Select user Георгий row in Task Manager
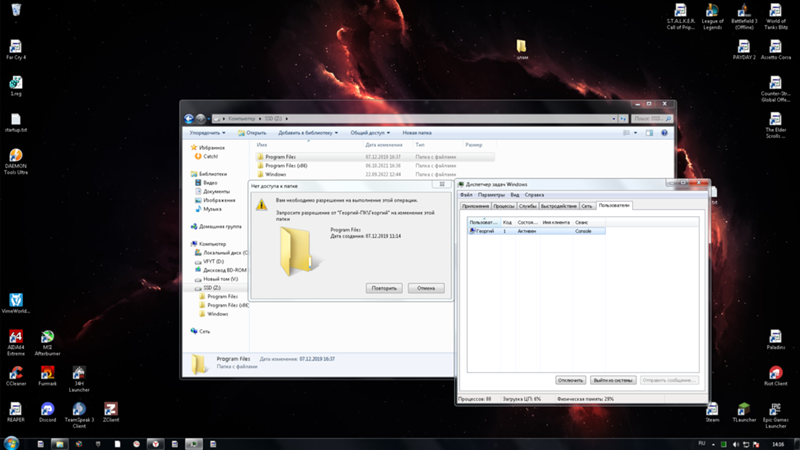The image size is (800, 450). pos(536,231)
